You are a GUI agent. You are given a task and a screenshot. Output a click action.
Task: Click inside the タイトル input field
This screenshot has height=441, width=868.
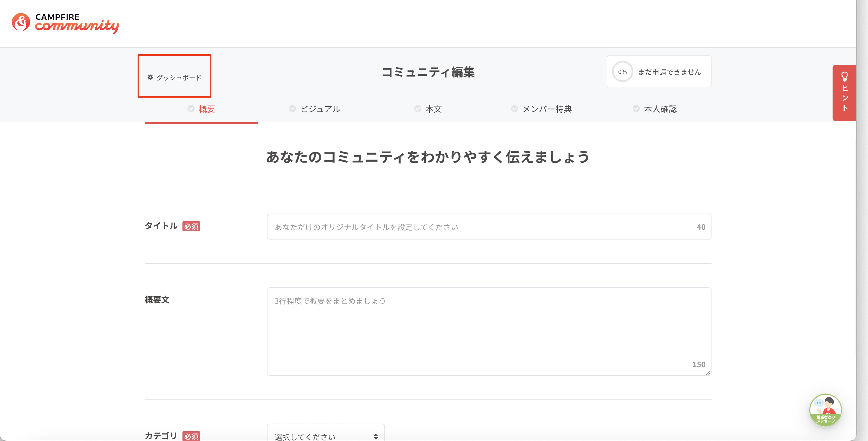pos(489,227)
